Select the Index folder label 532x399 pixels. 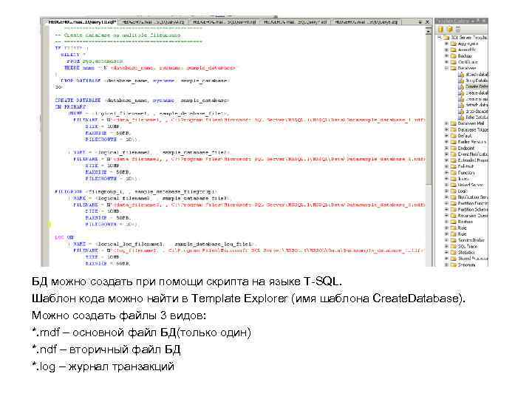[463, 179]
